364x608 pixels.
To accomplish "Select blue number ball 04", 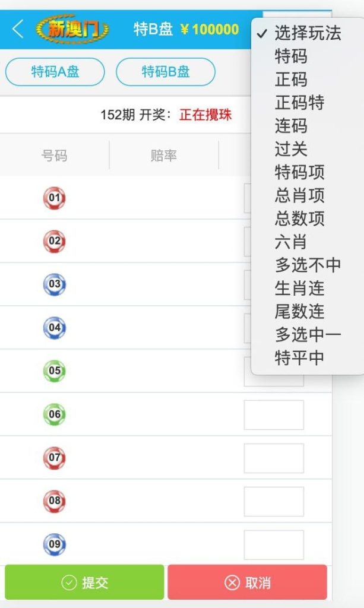I will pos(55,328).
